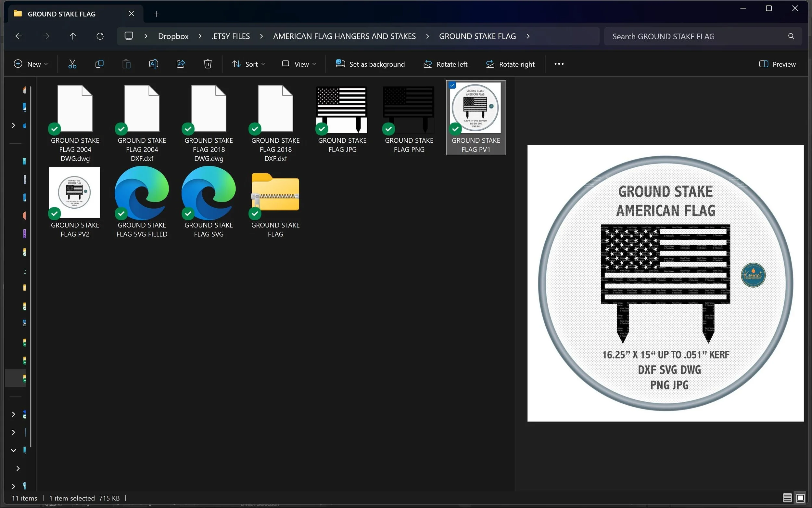
Task: Switch to details list view icon
Action: coord(787,498)
